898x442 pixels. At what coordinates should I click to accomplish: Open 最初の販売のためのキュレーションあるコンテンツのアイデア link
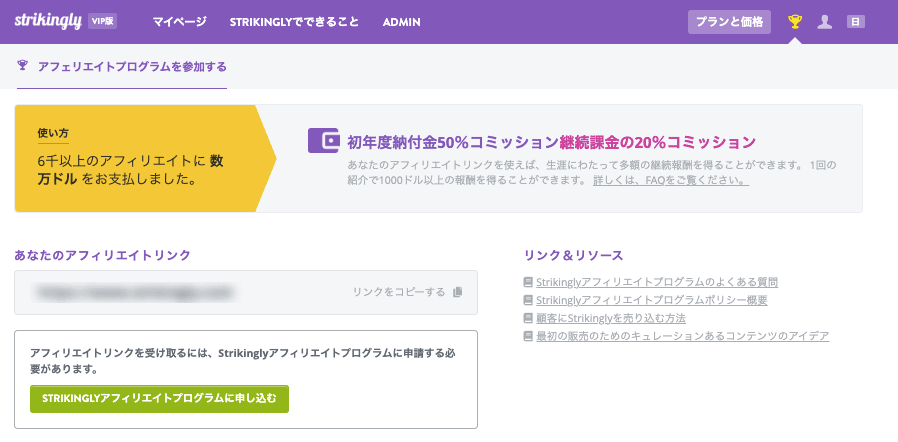click(x=683, y=336)
